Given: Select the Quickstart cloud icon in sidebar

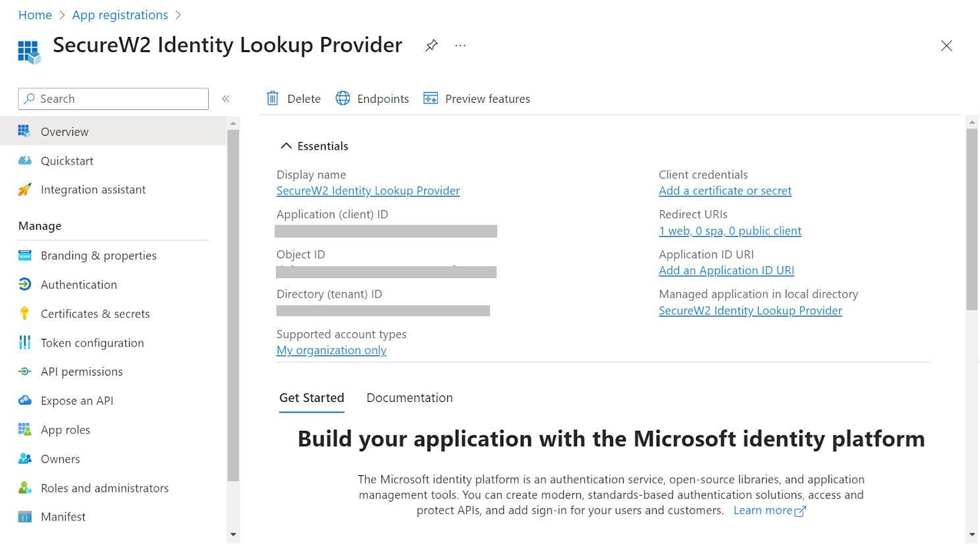Looking at the screenshot, I should [x=25, y=161].
